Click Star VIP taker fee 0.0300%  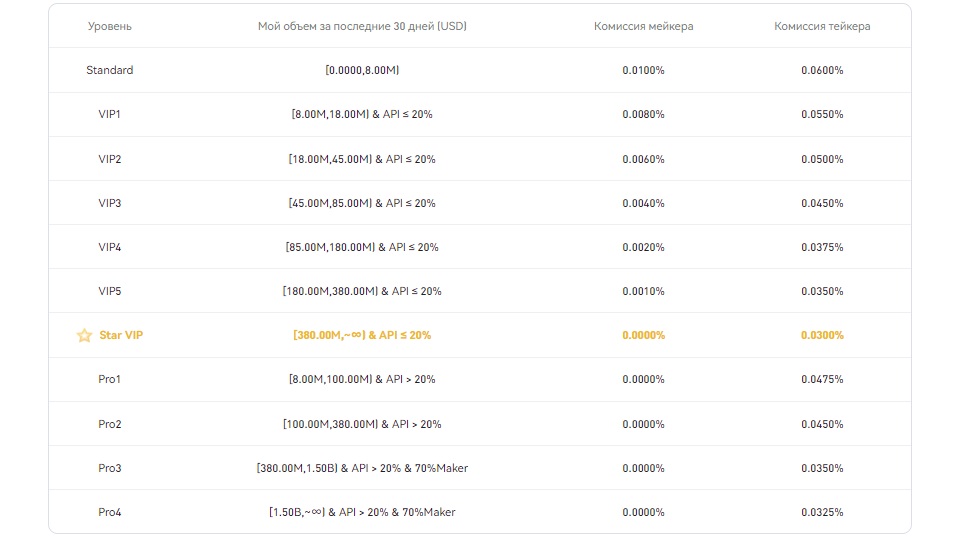click(x=822, y=336)
